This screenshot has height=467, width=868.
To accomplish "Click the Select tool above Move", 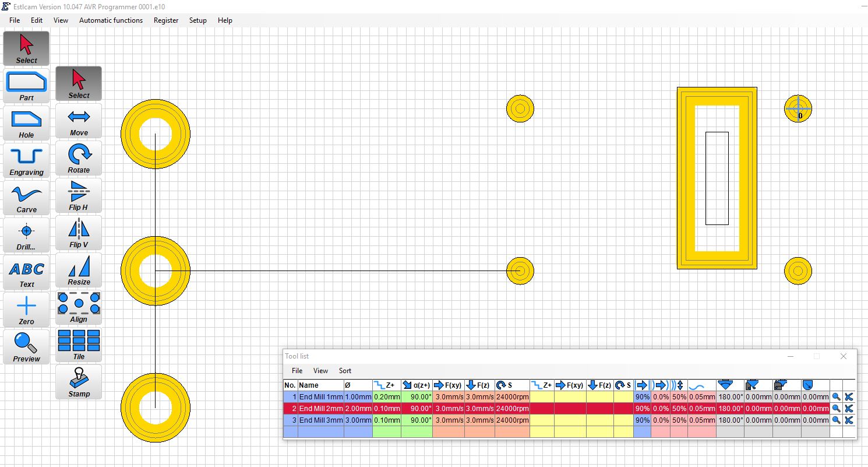I will (79, 83).
